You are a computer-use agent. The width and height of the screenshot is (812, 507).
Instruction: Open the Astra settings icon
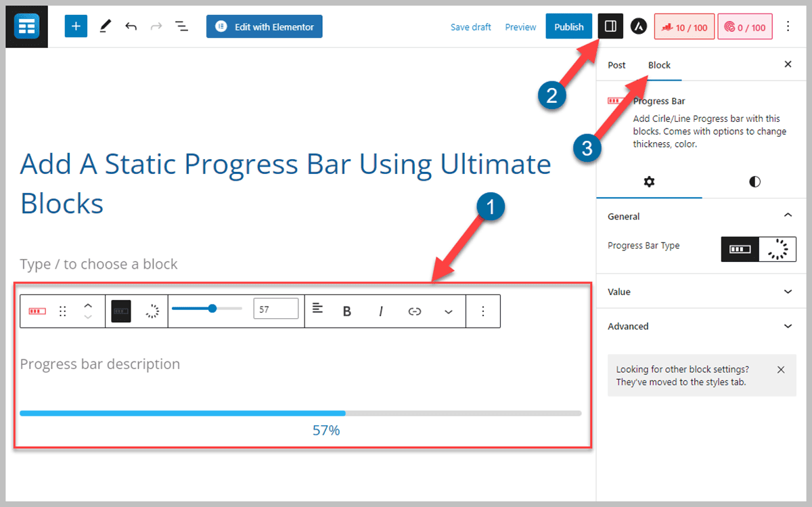[638, 26]
